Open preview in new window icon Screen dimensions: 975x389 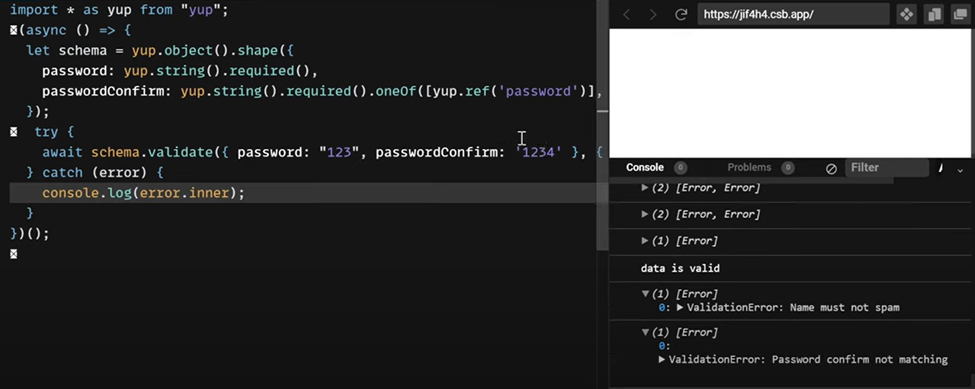(961, 15)
